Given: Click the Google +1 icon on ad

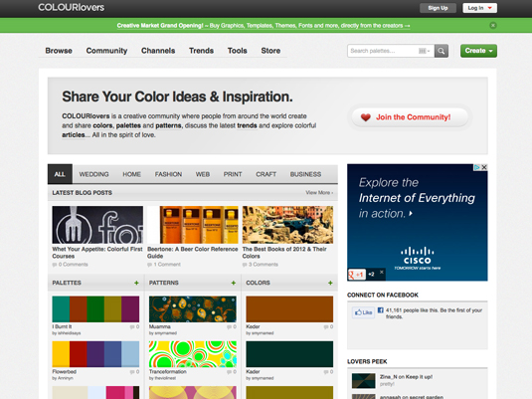Looking at the screenshot, I should pyautogui.click(x=357, y=275).
